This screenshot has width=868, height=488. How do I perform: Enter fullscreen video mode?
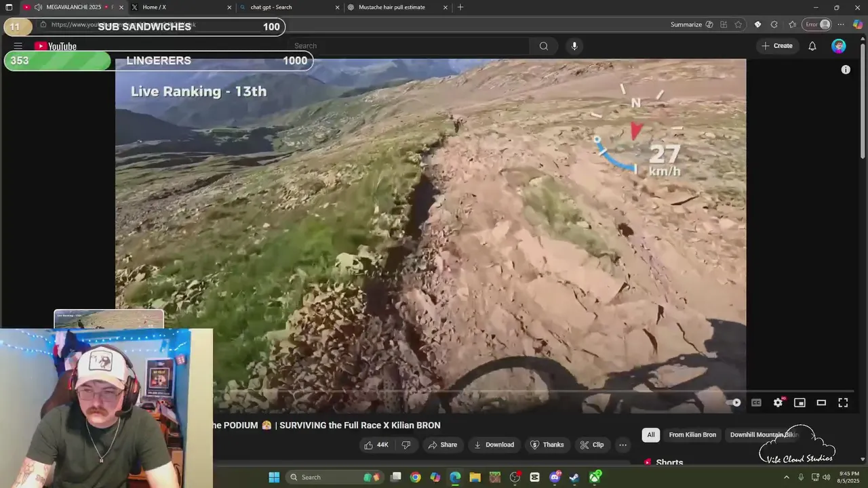tap(843, 403)
